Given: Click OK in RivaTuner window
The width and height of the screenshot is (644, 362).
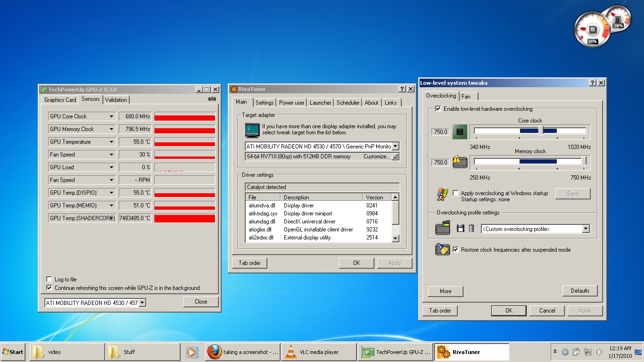Looking at the screenshot, I should click(356, 263).
